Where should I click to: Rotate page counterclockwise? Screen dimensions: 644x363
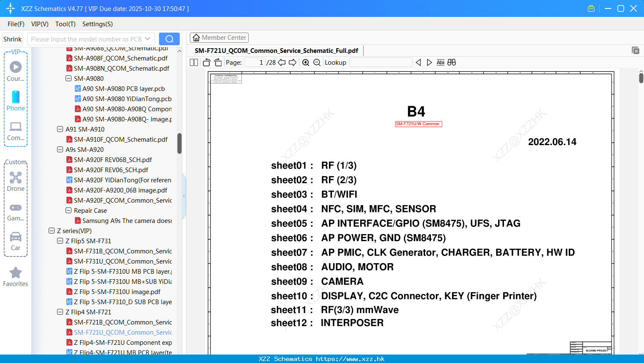pyautogui.click(x=206, y=62)
